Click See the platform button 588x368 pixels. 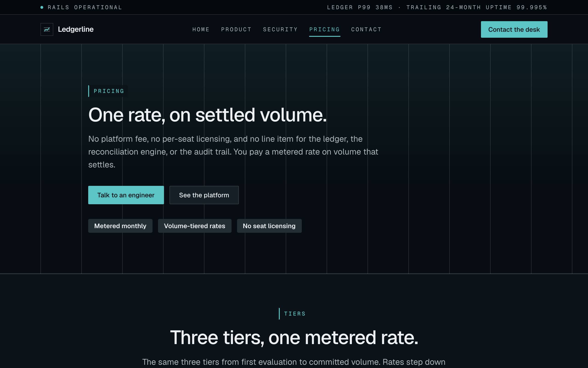click(204, 195)
